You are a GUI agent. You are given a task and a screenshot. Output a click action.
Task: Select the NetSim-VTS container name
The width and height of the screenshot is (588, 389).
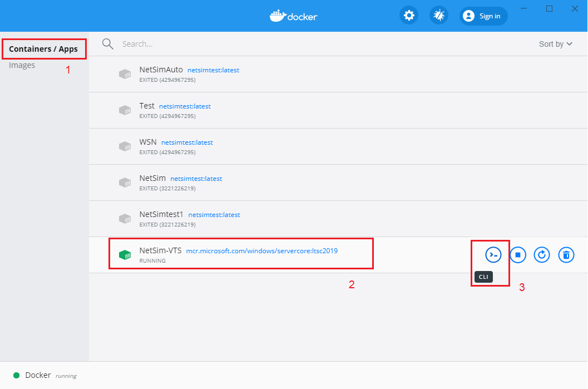[x=160, y=250]
